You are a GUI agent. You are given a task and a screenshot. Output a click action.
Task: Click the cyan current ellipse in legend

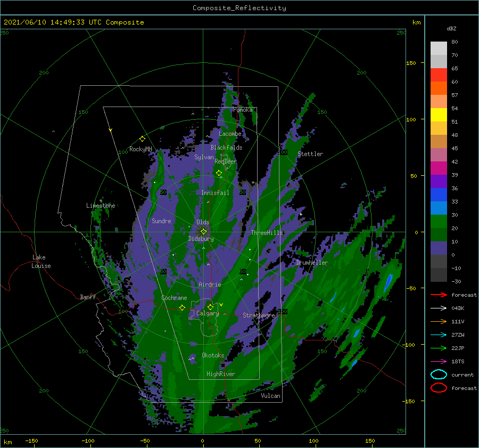[439, 374]
